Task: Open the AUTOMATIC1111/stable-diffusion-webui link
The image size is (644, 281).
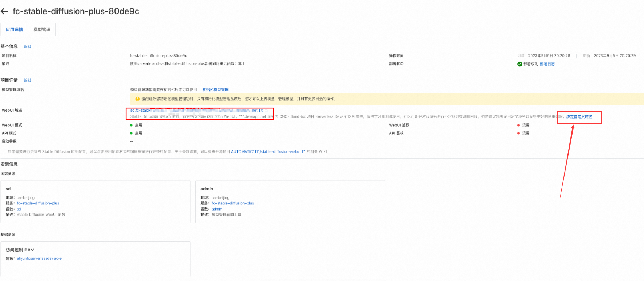Action: pos(266,152)
